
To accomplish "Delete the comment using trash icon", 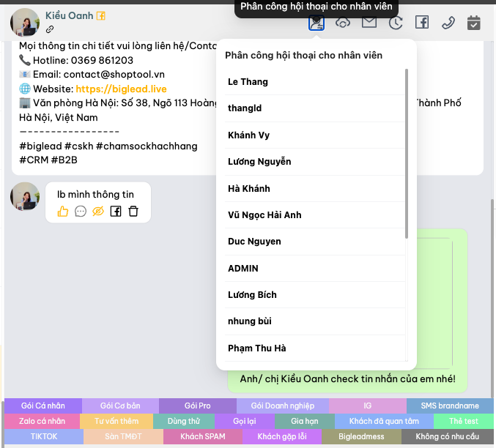I will click(133, 211).
